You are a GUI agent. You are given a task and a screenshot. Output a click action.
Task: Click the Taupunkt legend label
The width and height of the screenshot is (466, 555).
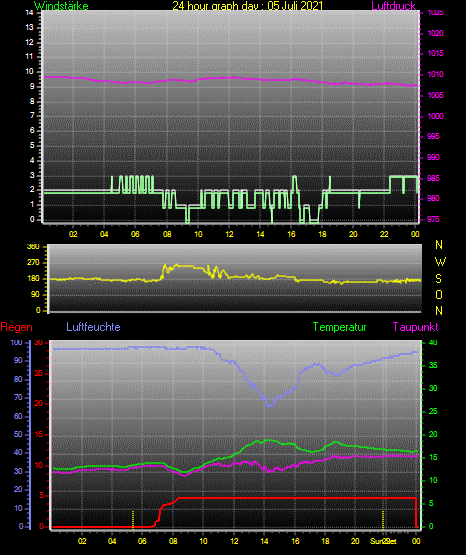(415, 327)
